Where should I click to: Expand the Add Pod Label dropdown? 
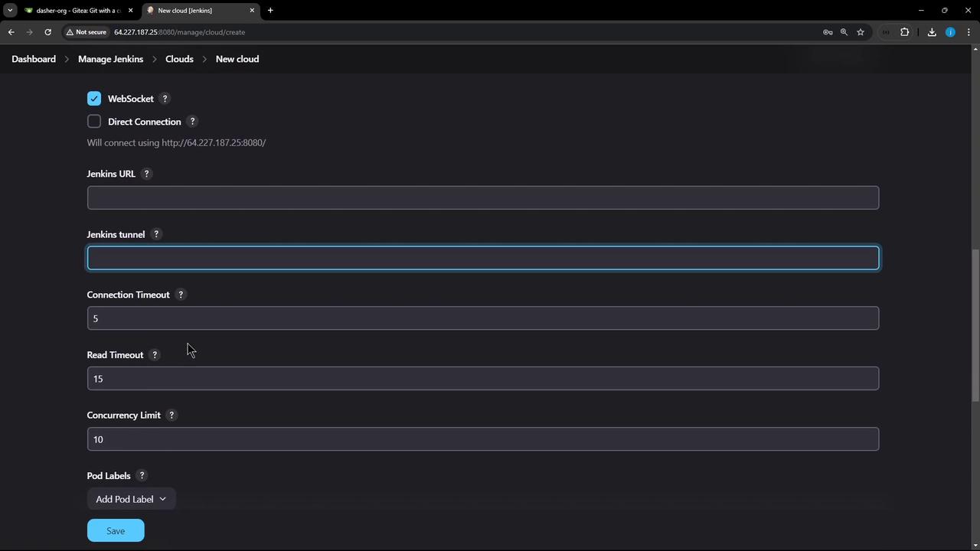tap(131, 499)
